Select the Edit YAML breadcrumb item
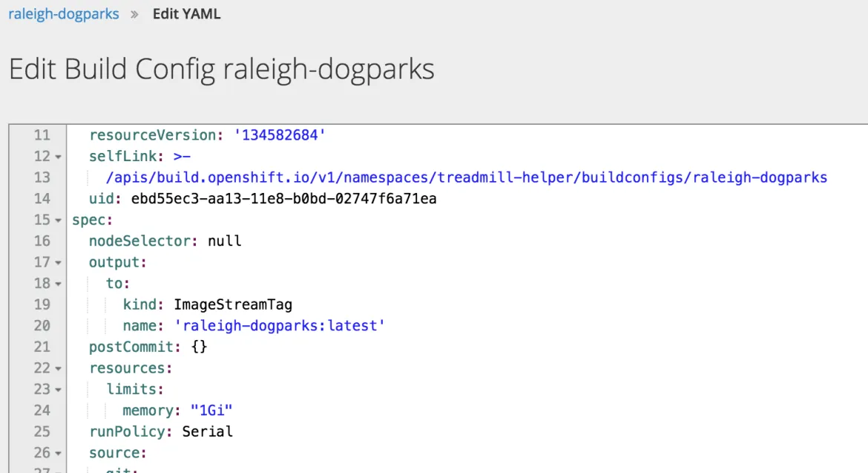The height and width of the screenshot is (473, 868). [186, 13]
